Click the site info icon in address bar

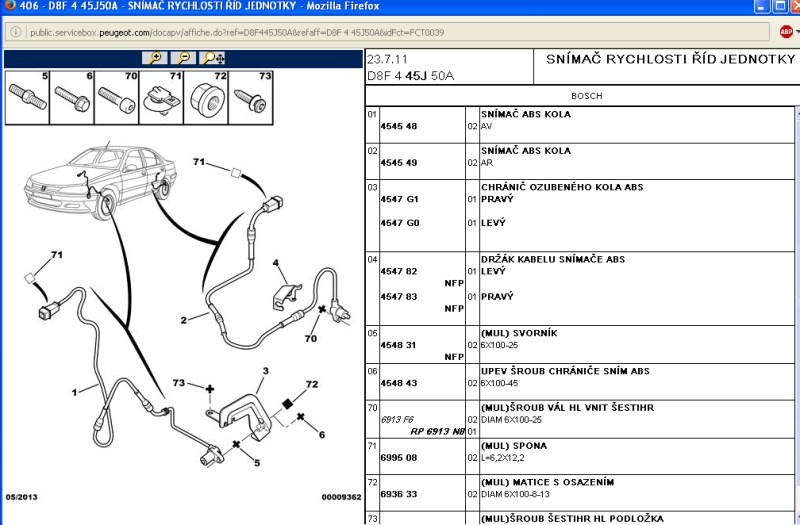point(16,32)
